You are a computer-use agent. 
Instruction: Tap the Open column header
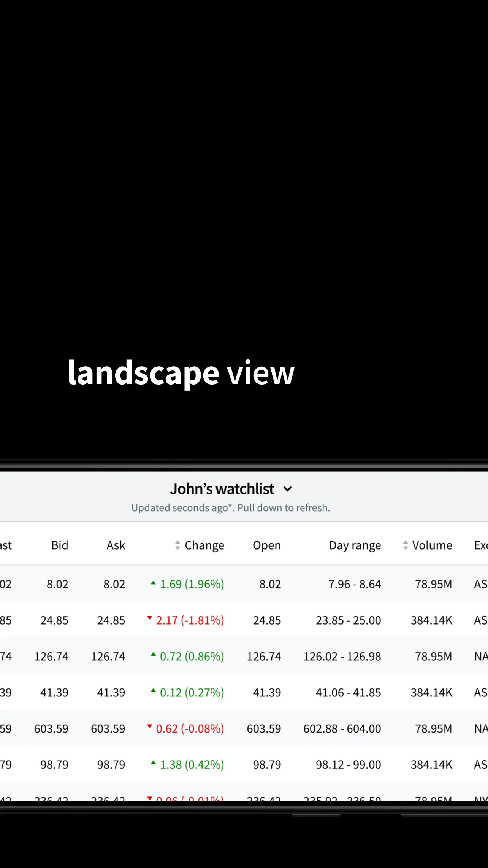tap(267, 545)
